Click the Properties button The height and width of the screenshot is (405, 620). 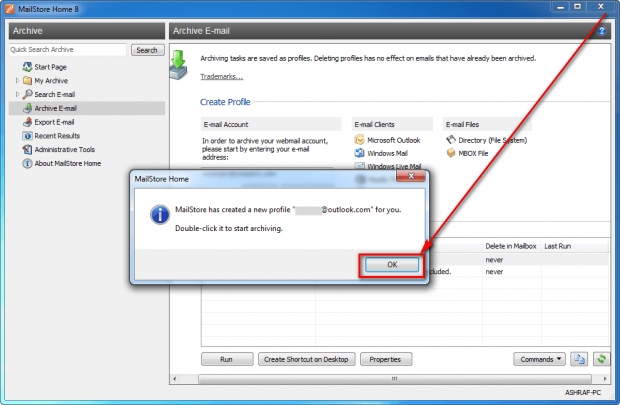click(386, 359)
